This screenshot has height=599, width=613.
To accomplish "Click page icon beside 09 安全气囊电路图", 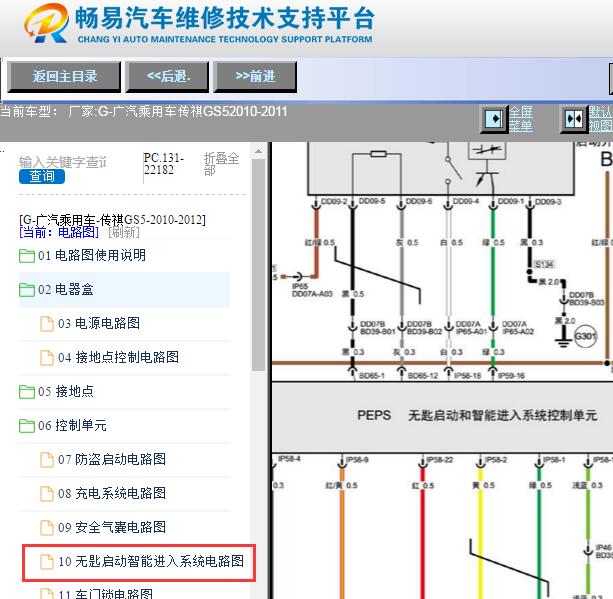I will (47, 528).
